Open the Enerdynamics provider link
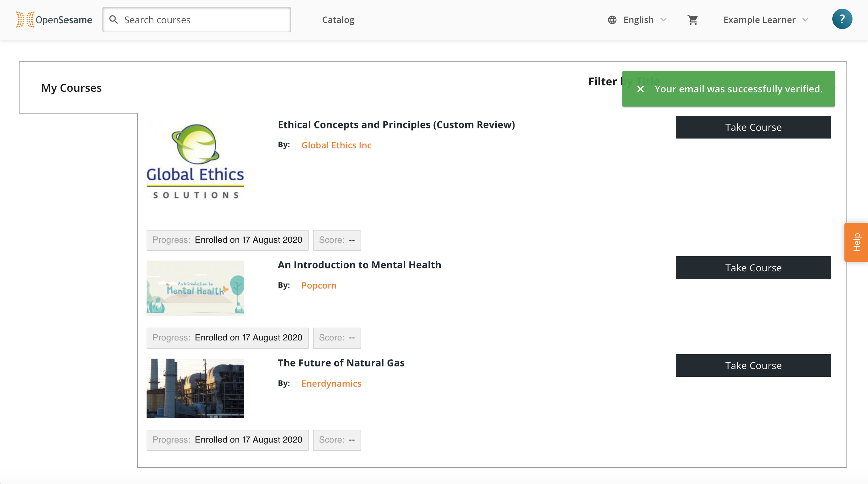 (331, 383)
